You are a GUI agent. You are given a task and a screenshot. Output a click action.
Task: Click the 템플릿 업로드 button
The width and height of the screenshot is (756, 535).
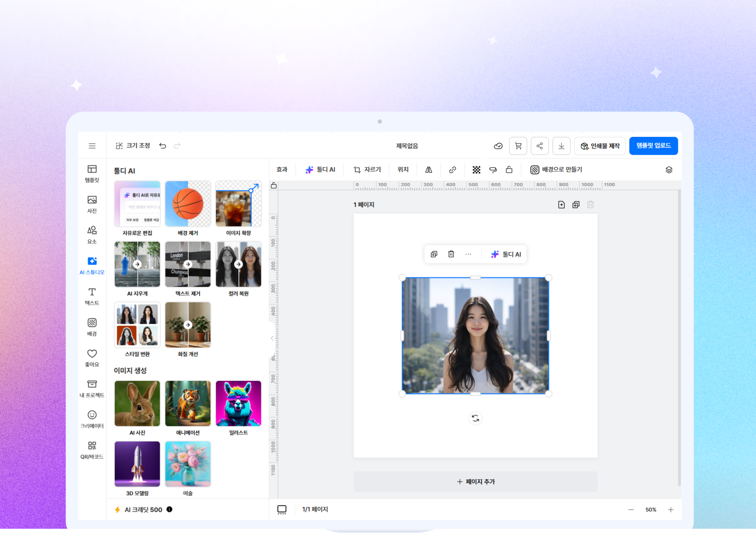[x=653, y=146]
